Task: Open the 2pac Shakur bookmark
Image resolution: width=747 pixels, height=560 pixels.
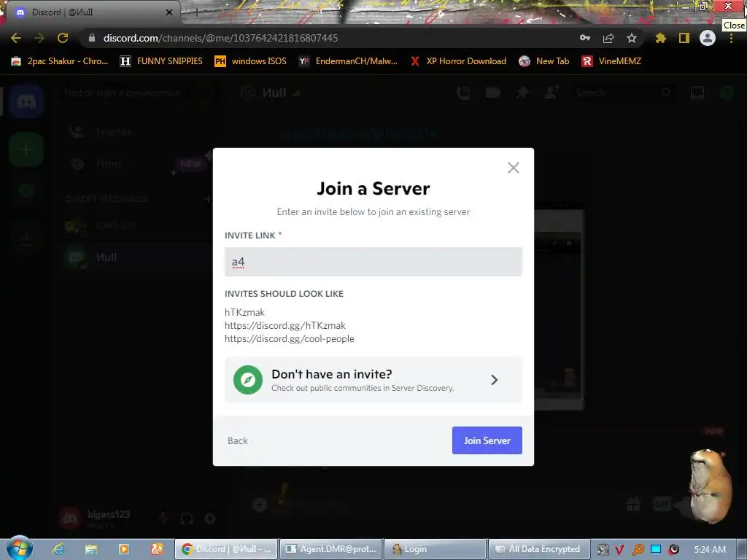Action: [x=60, y=61]
